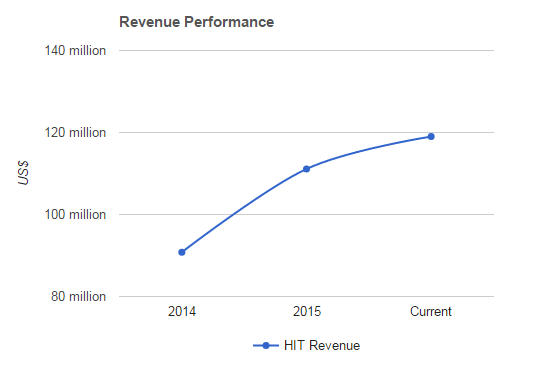Viewport: 534px width, 367px height.
Task: Click the 80 million baseline gridline
Action: click(x=307, y=297)
